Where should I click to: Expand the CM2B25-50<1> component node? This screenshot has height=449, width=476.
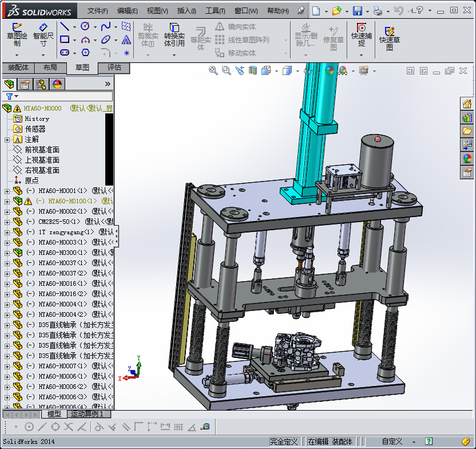click(x=7, y=222)
